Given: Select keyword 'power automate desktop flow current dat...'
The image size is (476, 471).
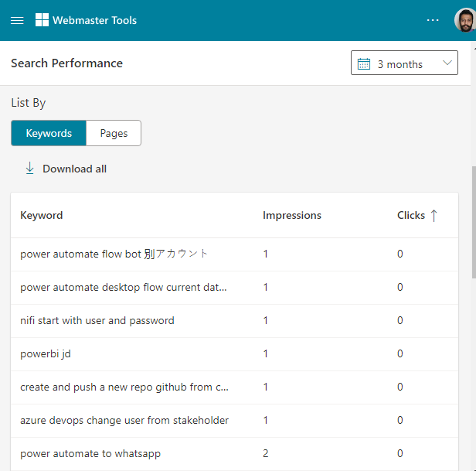Looking at the screenshot, I should (x=124, y=287).
